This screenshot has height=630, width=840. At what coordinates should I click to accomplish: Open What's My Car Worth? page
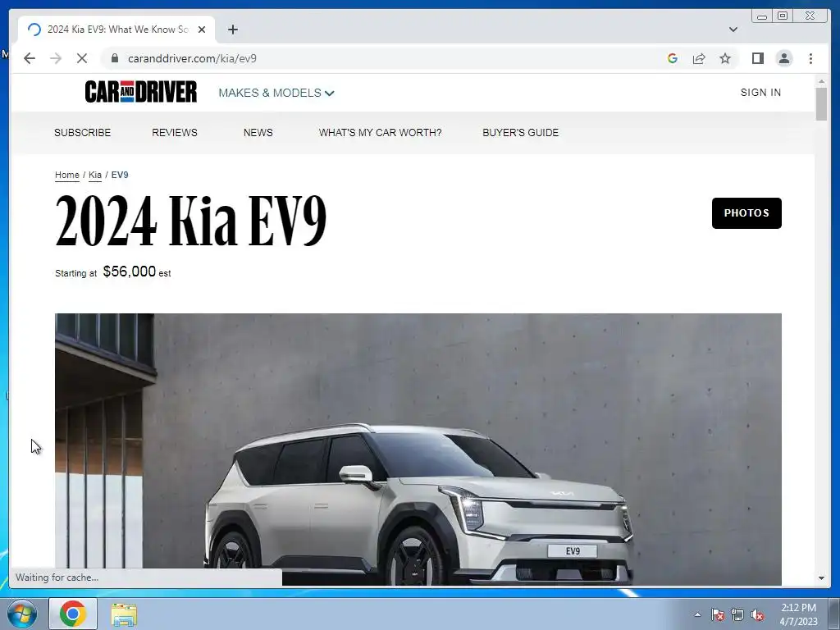pos(381,132)
